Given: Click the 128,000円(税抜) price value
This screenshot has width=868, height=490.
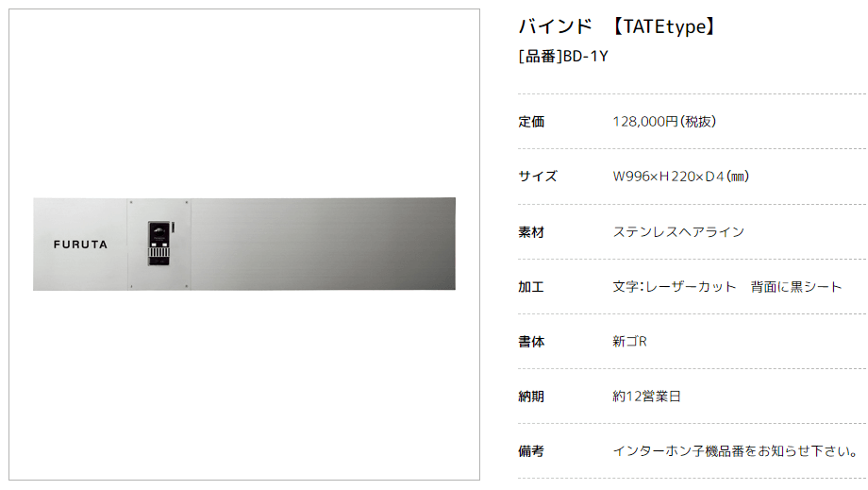Looking at the screenshot, I should pos(663,122).
